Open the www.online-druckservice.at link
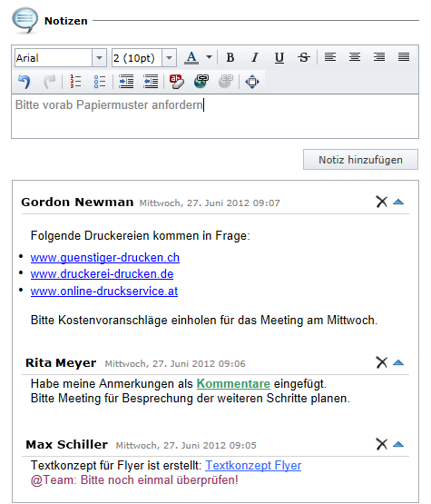Viewport: 431px width, 504px height. point(104,291)
